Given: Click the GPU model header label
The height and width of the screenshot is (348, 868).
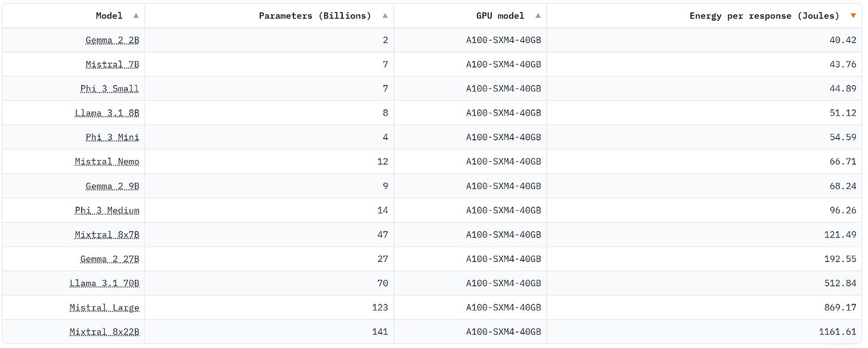Looking at the screenshot, I should pos(500,16).
